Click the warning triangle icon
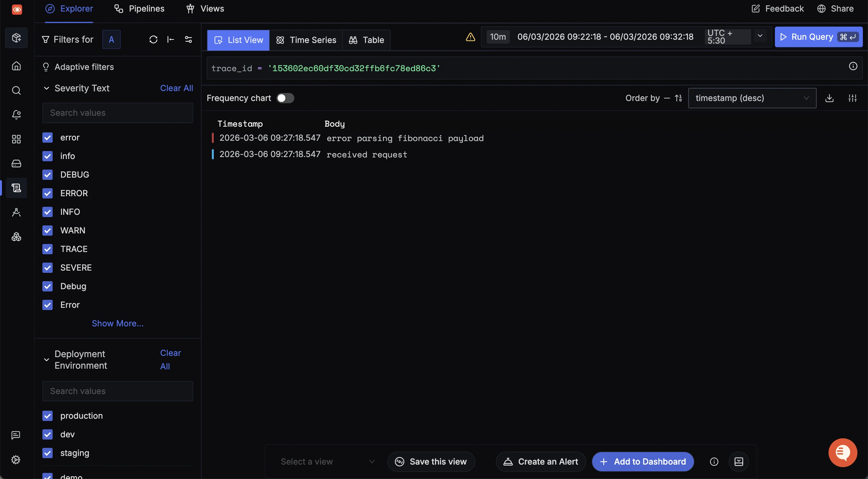The height and width of the screenshot is (479, 868). pyautogui.click(x=470, y=37)
